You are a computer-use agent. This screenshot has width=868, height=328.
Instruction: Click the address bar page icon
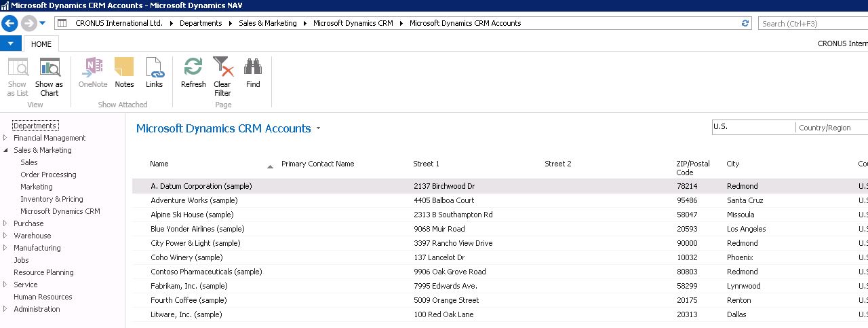click(62, 23)
